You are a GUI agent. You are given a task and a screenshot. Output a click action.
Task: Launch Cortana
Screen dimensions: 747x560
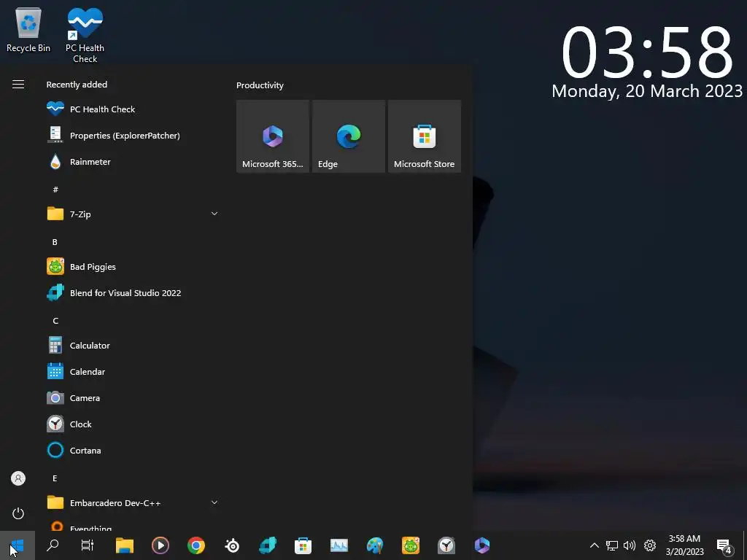click(x=133, y=451)
